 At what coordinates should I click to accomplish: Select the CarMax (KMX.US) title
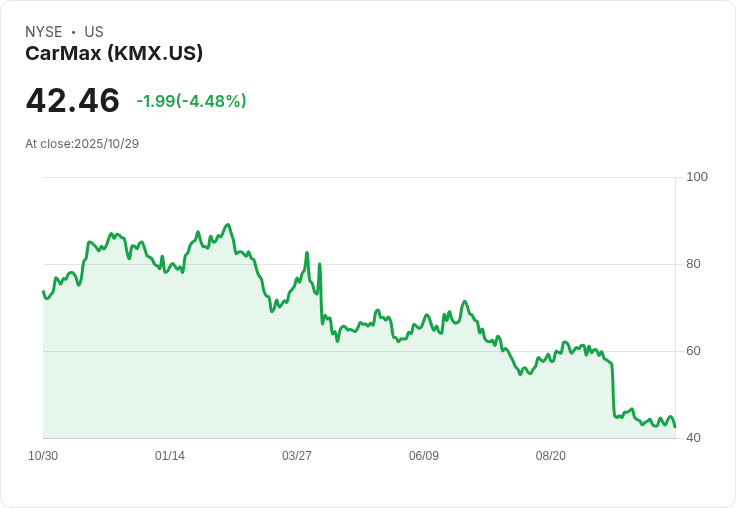click(114, 53)
